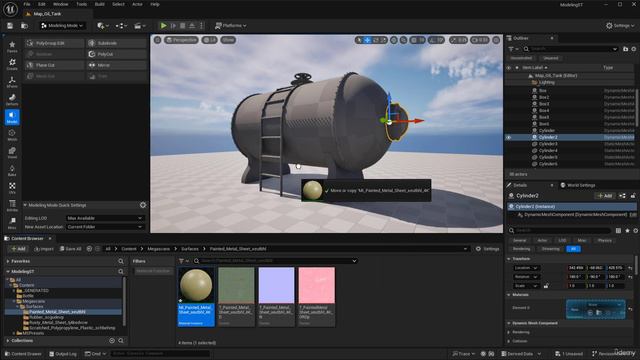Toggle the Outliner visibility column header
Screen dimensions: 640x360
coord(509,68)
